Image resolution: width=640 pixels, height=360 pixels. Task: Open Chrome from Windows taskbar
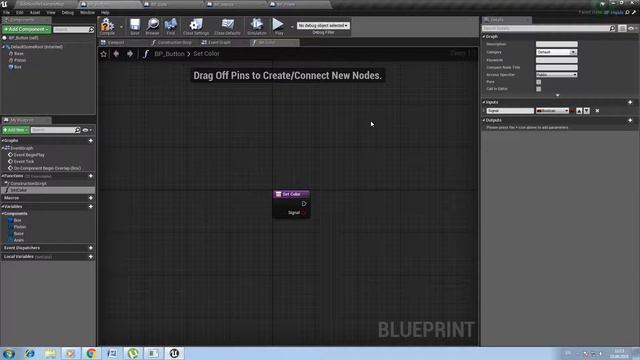coord(91,353)
